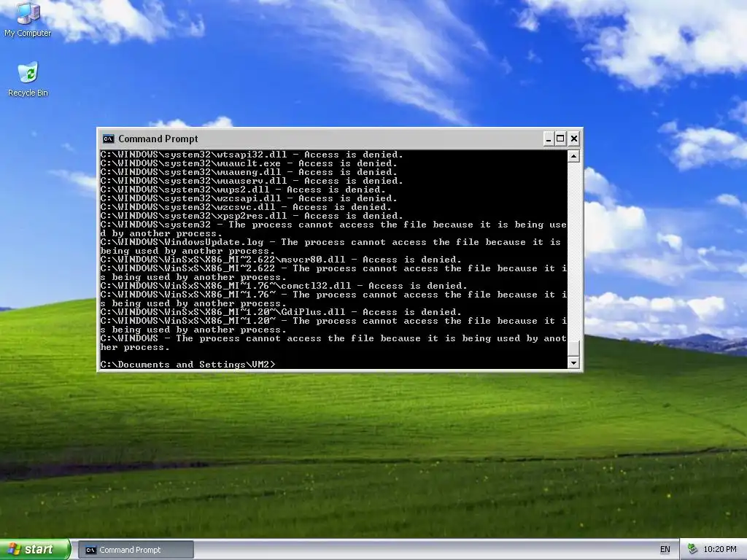Click the scrollbar down arrow in Command Prompt
Screen dimensions: 747x560
click(x=573, y=363)
